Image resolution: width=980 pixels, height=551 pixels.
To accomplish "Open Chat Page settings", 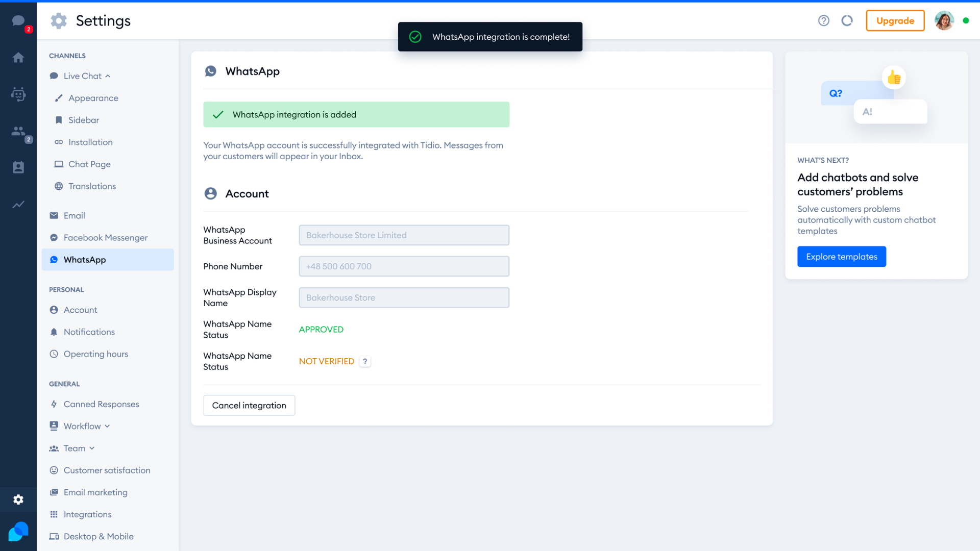I will click(x=89, y=164).
